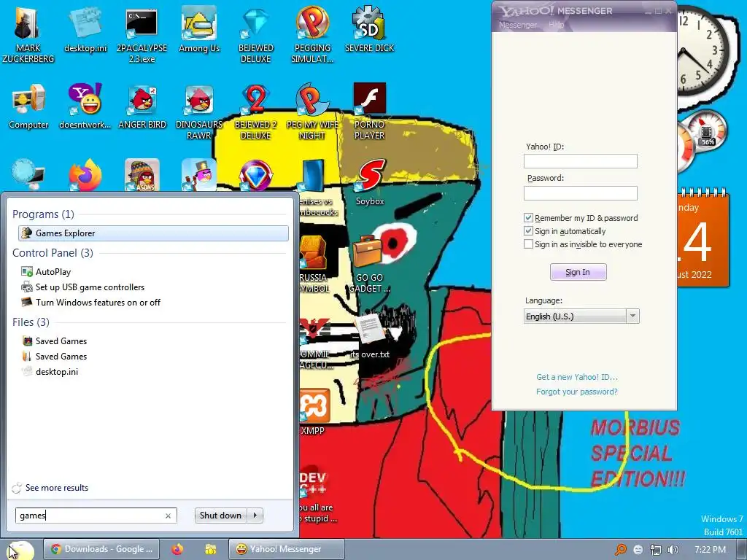Expand the Shut down options arrow

[x=255, y=516]
